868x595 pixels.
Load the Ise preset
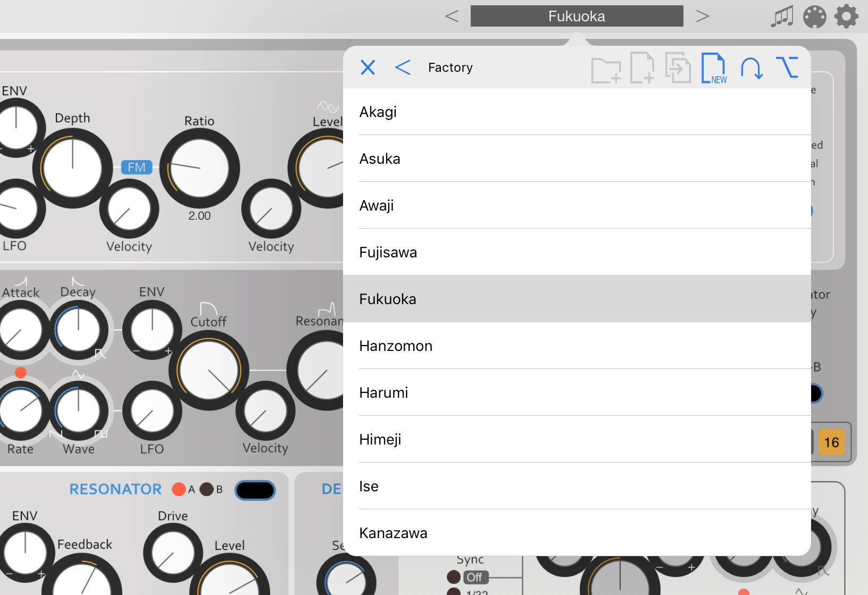click(577, 486)
